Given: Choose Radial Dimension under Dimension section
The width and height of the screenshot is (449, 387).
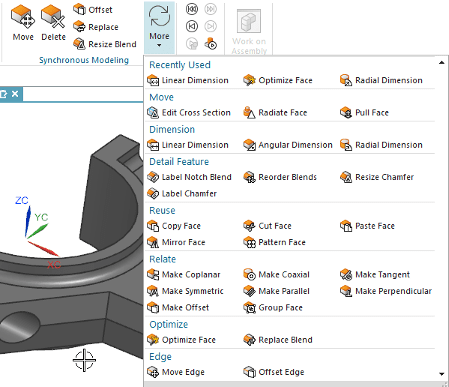Looking at the screenshot, I should (x=381, y=145).
